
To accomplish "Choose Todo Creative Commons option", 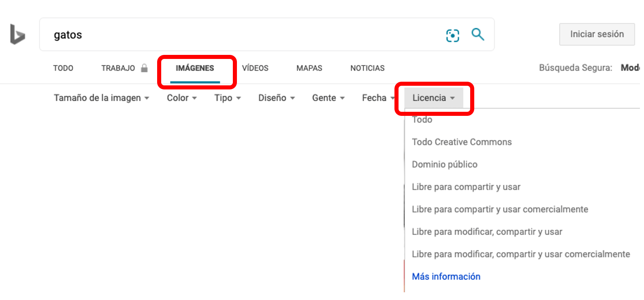I will [x=462, y=142].
